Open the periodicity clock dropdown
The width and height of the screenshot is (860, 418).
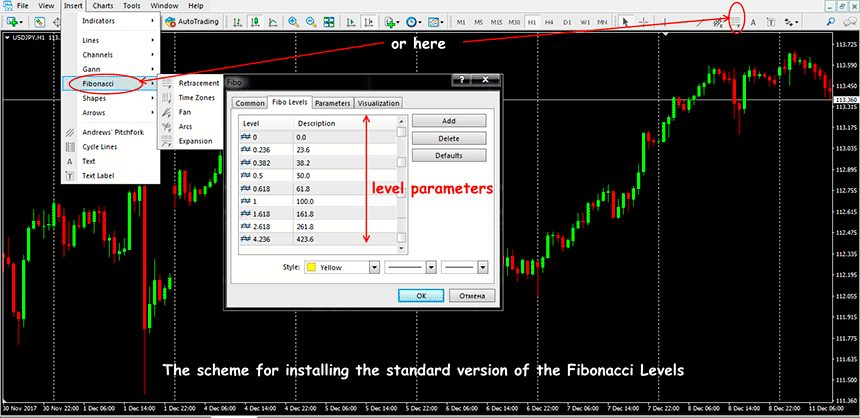[413, 22]
